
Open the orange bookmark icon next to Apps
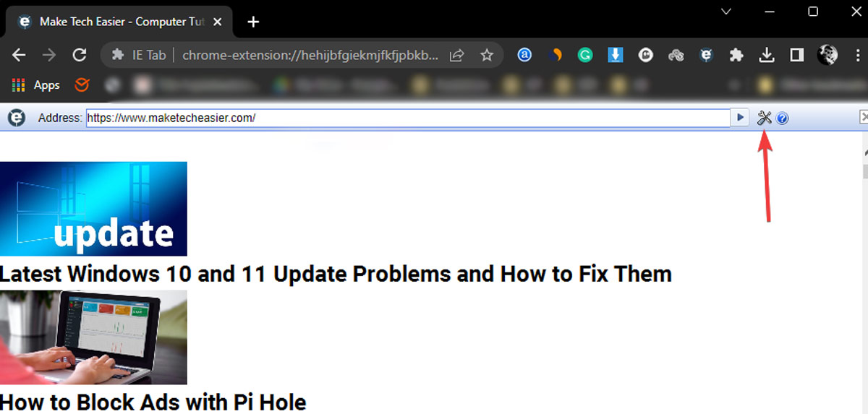tap(82, 85)
